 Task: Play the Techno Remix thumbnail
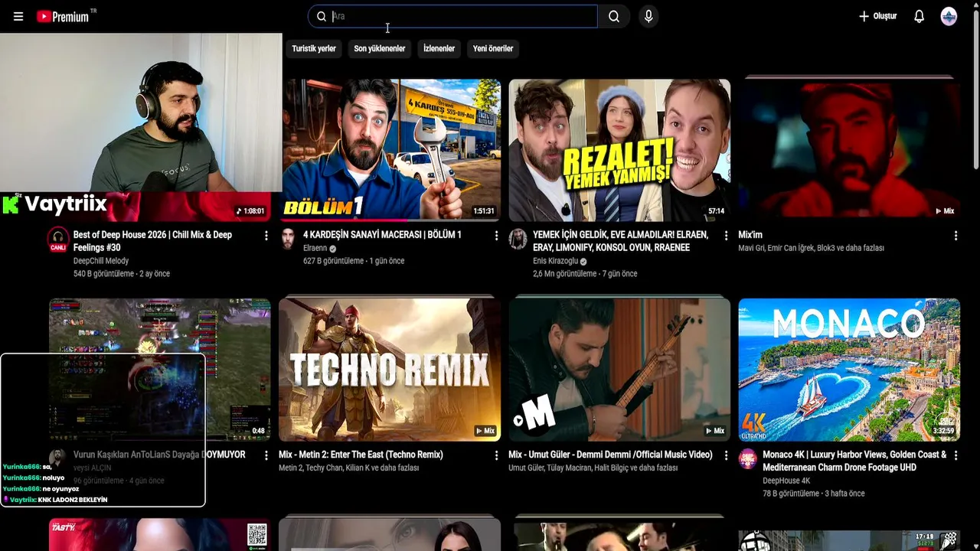point(390,370)
